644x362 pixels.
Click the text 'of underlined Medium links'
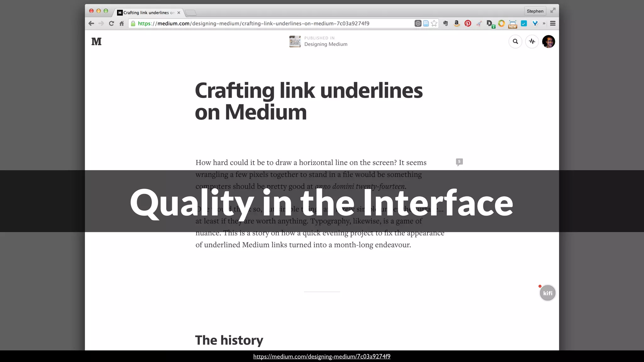click(x=241, y=245)
